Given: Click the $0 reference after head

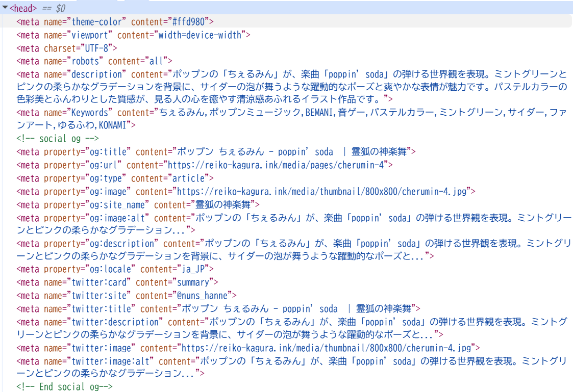Looking at the screenshot, I should point(60,8).
